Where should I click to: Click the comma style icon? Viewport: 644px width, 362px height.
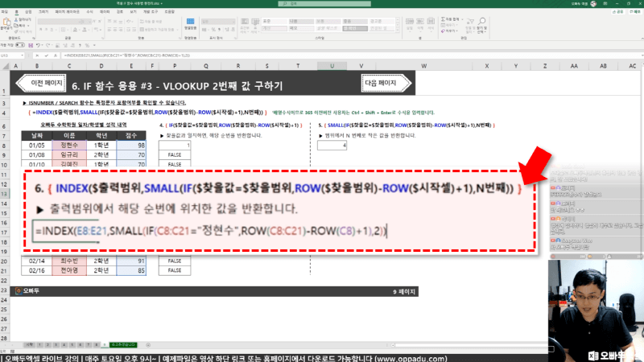point(219,30)
